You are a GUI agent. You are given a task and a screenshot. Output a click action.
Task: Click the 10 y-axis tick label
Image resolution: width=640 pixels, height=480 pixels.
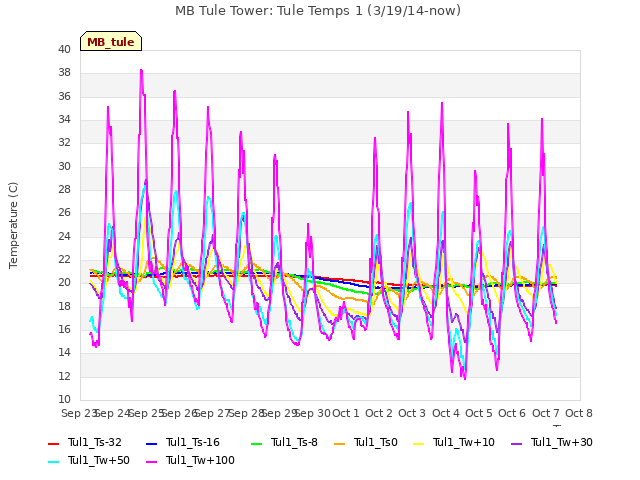click(x=64, y=399)
